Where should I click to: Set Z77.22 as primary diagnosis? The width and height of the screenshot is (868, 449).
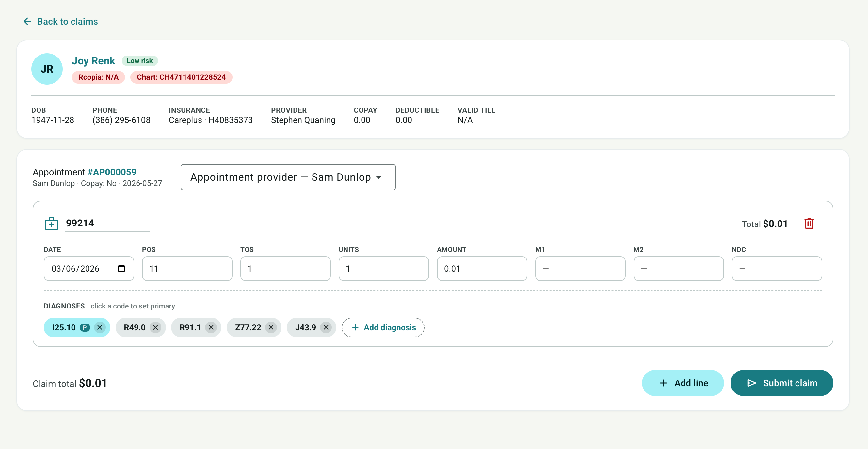coord(248,327)
